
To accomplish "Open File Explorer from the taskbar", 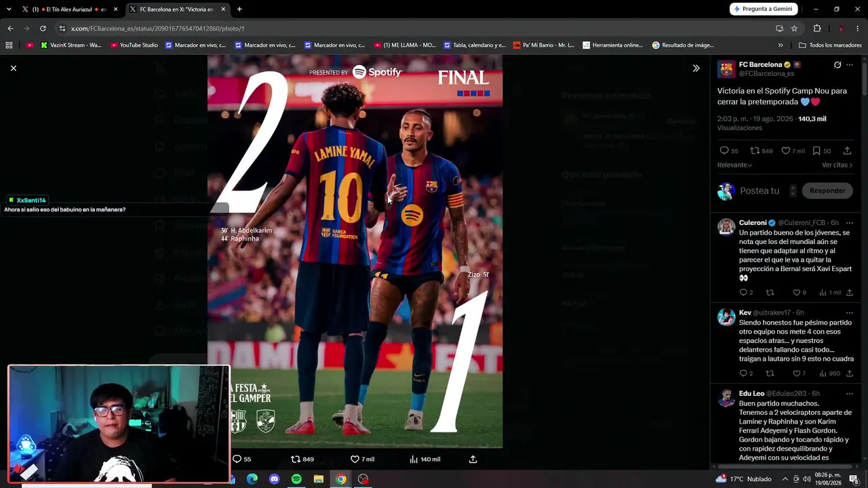I will (x=319, y=479).
